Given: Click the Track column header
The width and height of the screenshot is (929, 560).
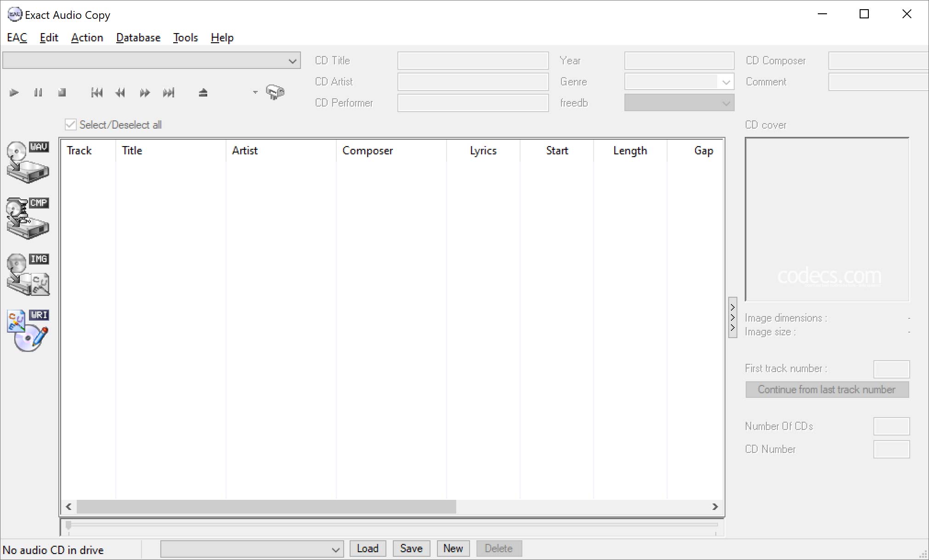Looking at the screenshot, I should [88, 151].
